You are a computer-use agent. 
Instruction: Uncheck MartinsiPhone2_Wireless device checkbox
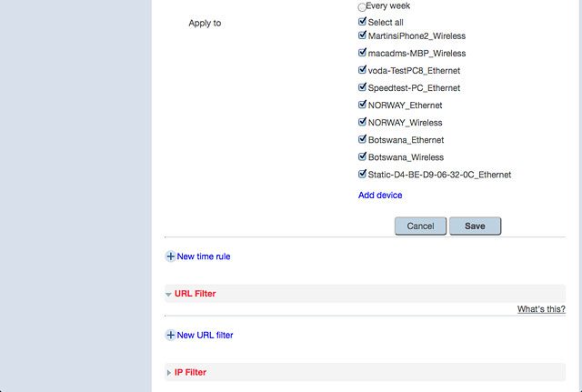362,35
